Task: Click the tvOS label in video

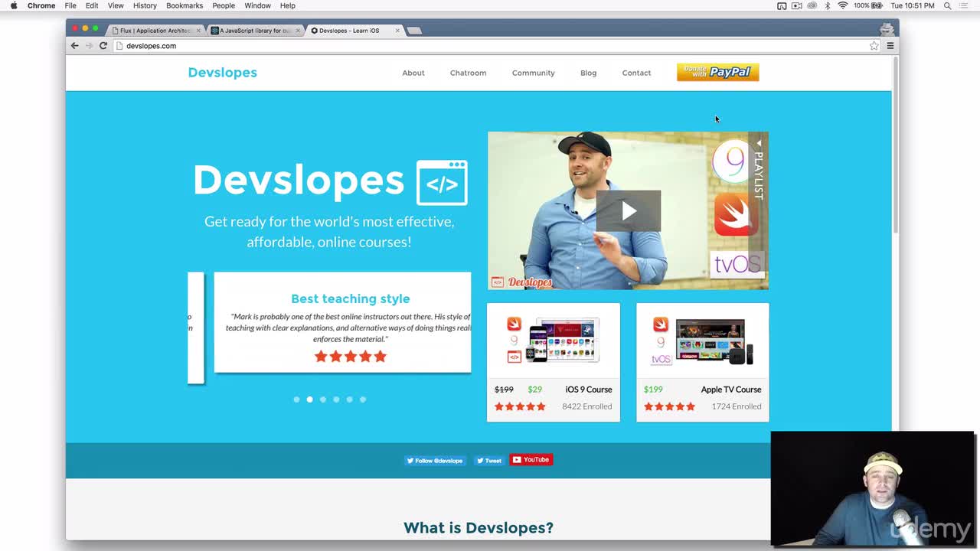Action: [x=737, y=265]
